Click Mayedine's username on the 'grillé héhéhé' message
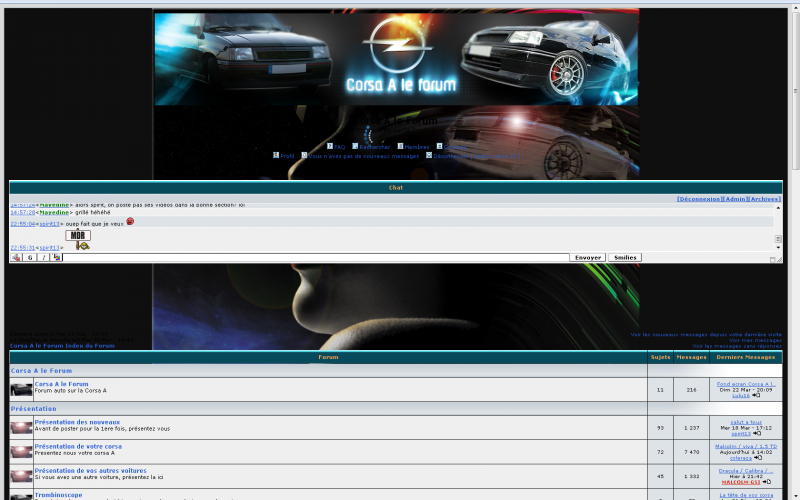800x500 pixels. (x=54, y=212)
